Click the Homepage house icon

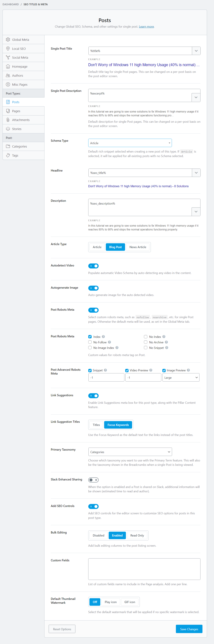tap(8, 67)
